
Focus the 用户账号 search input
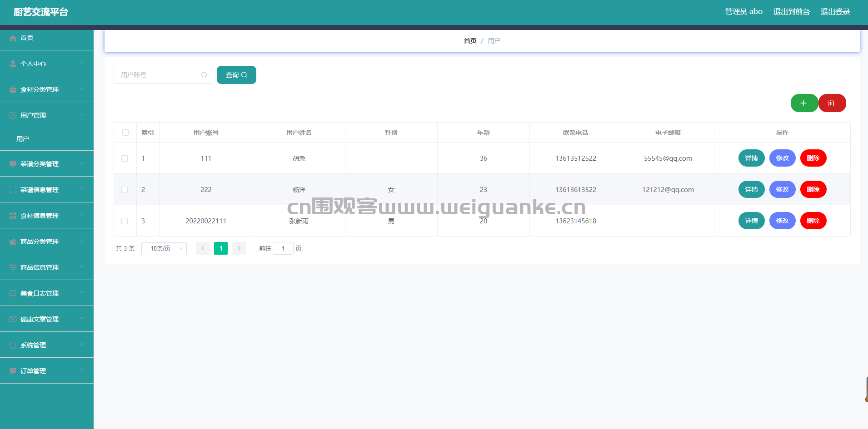[x=163, y=75]
